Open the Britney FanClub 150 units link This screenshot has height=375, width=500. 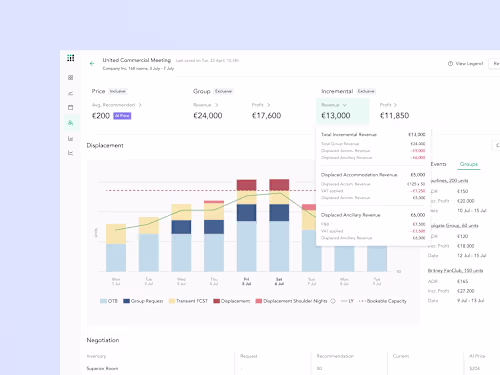tap(455, 271)
